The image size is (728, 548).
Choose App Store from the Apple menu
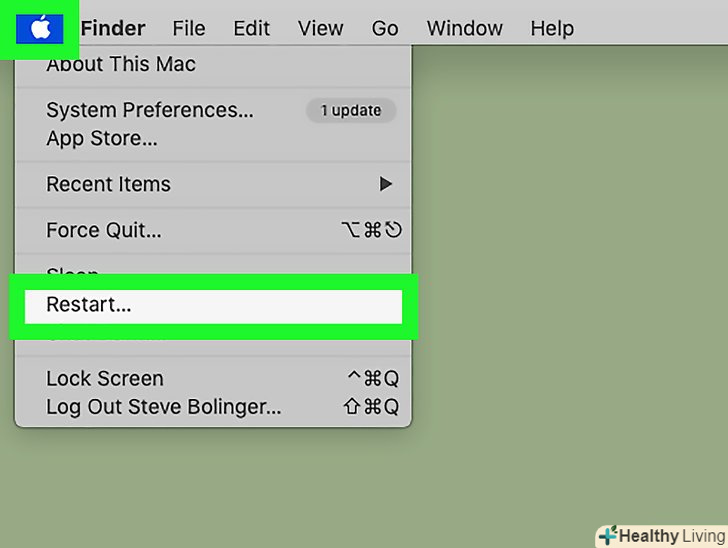[x=102, y=139]
